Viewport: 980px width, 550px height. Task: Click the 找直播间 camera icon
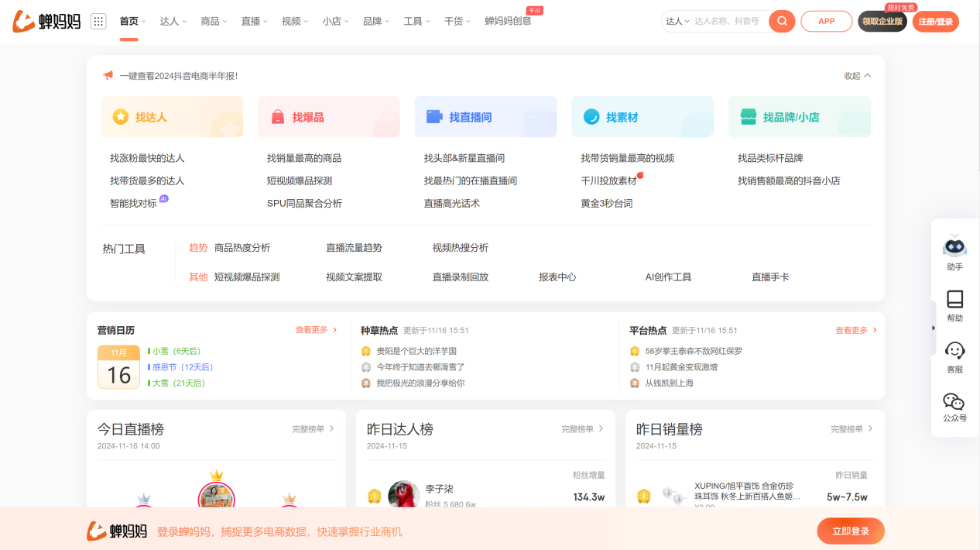point(434,117)
